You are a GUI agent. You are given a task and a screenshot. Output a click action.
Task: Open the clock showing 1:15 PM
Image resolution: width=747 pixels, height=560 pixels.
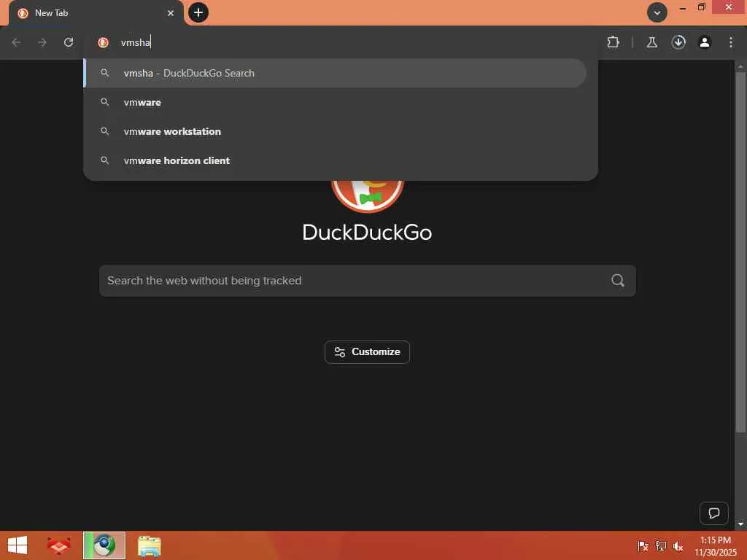click(715, 545)
